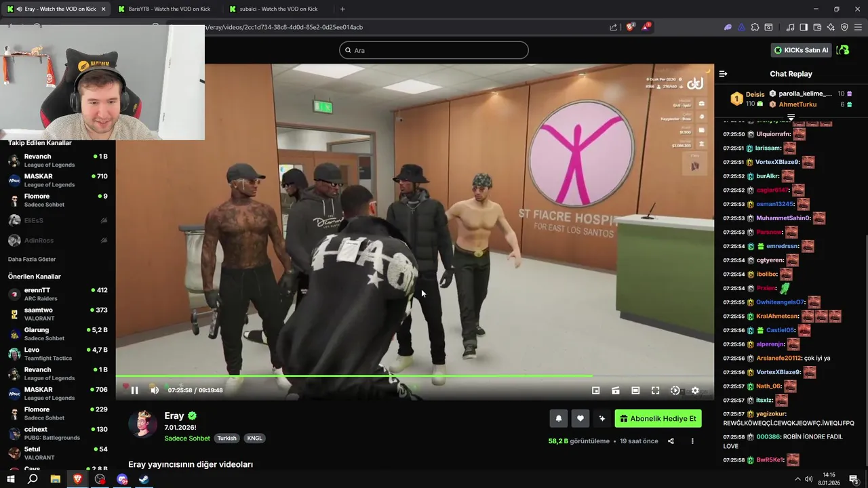Show the browser sidebar panel icon

804,27
